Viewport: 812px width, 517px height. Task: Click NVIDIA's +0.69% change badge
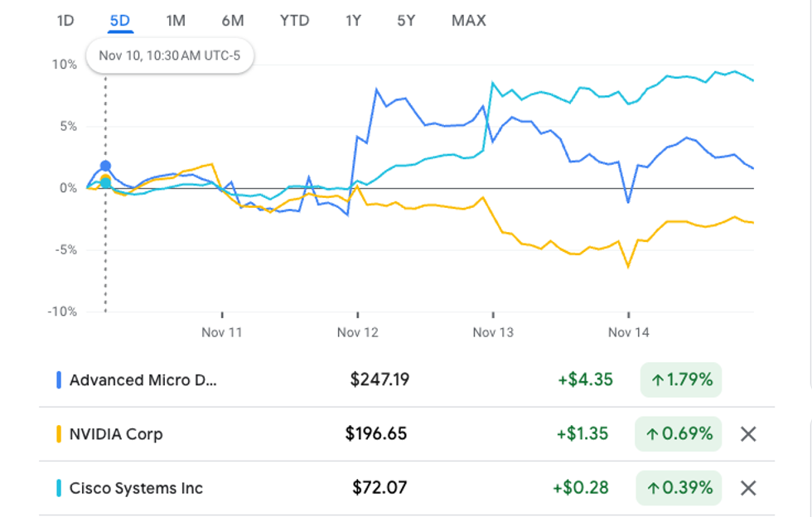click(678, 434)
